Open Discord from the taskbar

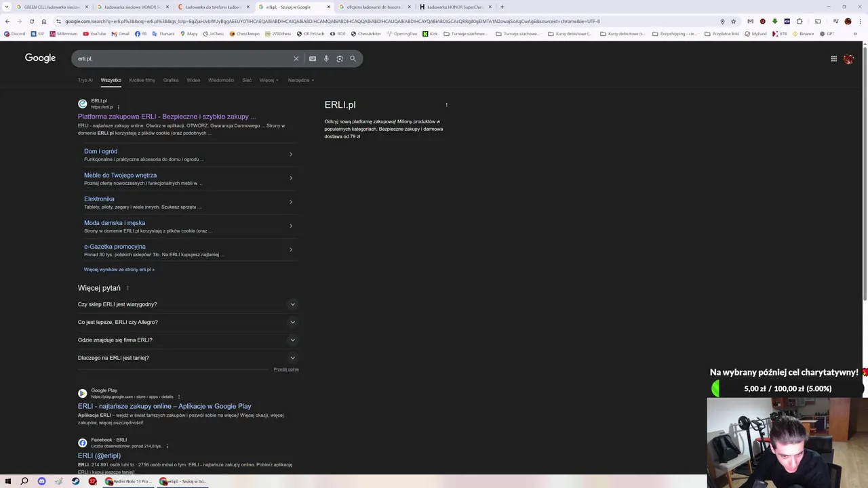[x=41, y=481]
